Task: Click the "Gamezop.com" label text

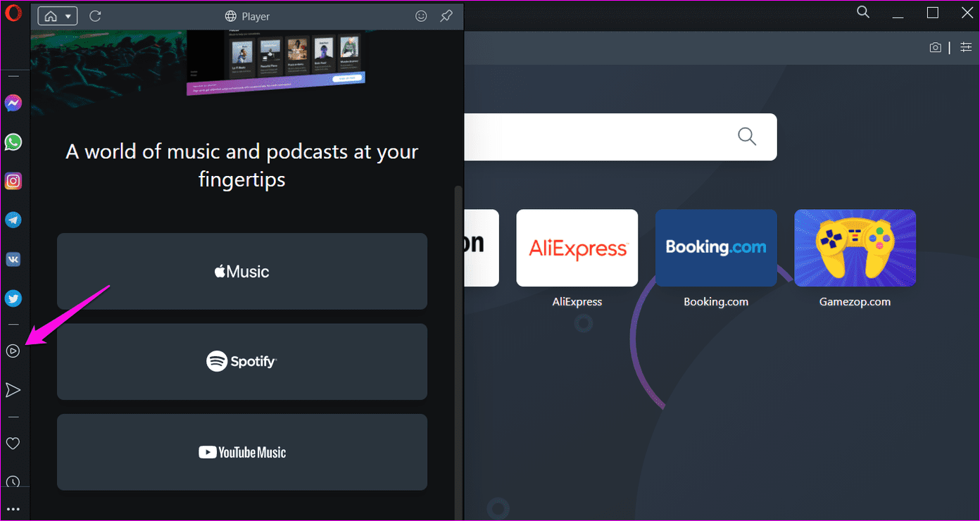Action: (x=855, y=301)
